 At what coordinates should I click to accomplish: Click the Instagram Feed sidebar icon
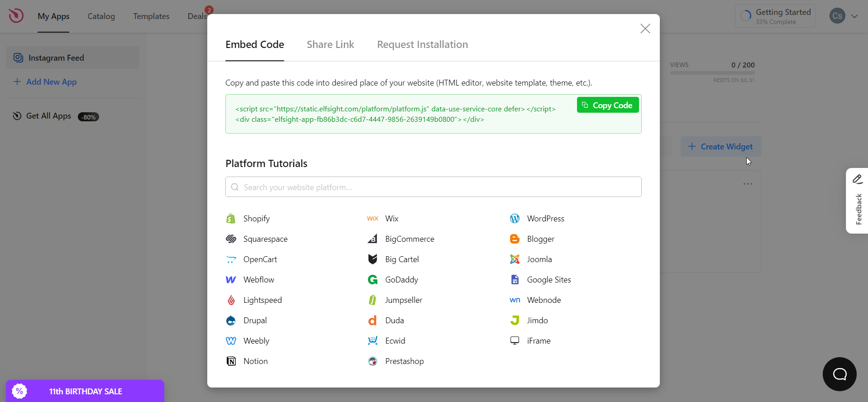click(18, 57)
